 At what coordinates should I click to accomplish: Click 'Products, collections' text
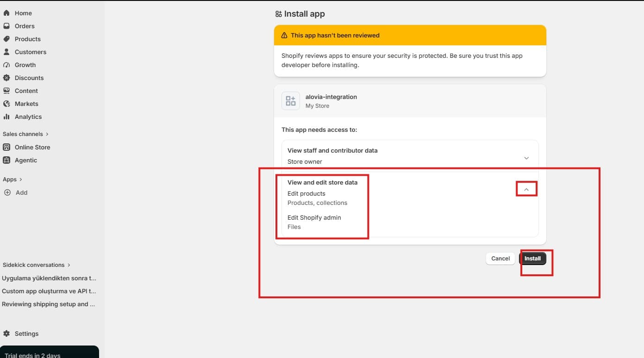(x=317, y=203)
